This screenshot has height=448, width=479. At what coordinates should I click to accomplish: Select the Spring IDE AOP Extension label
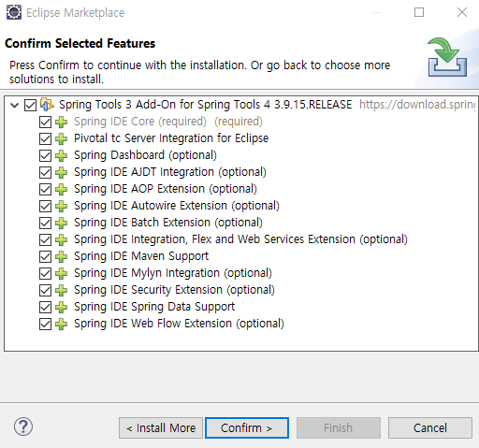point(166,189)
